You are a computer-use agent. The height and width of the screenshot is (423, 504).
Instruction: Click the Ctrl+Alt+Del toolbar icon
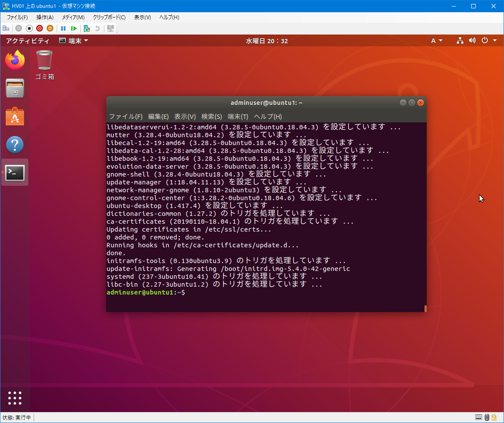[6, 28]
